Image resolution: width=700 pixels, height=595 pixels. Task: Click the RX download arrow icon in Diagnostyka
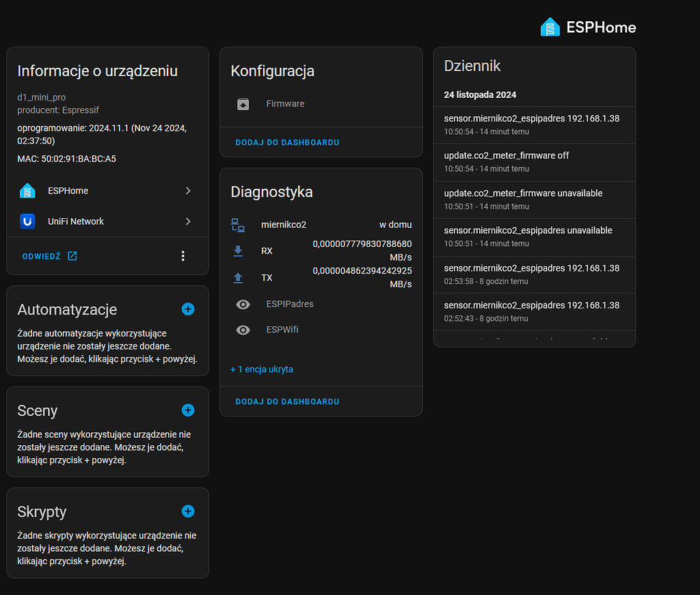(238, 251)
